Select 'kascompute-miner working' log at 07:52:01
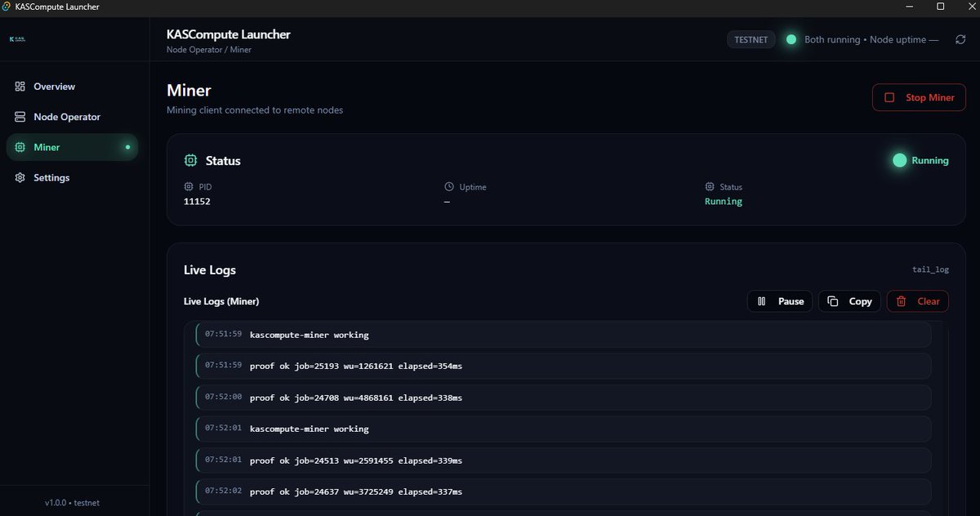This screenshot has width=980, height=516. coord(563,429)
